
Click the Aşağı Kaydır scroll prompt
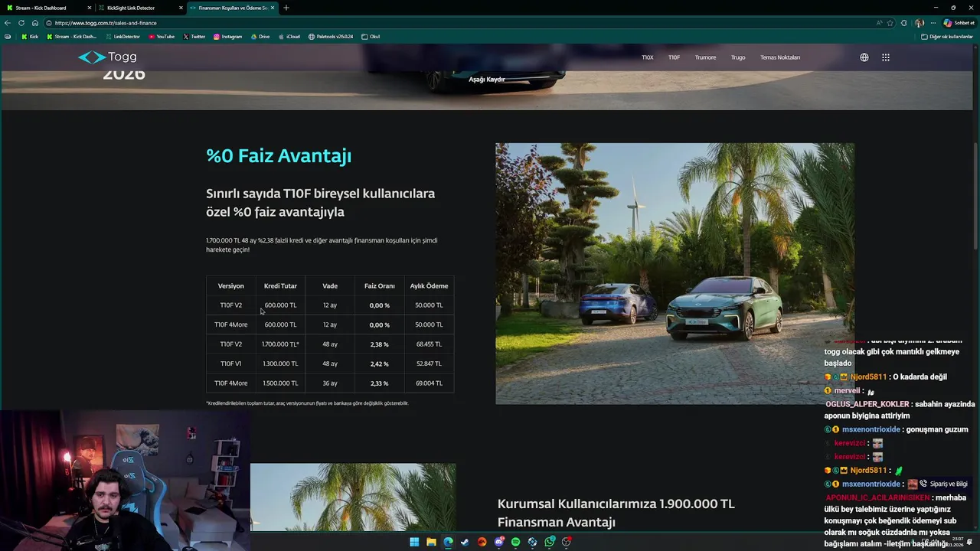coord(487,80)
